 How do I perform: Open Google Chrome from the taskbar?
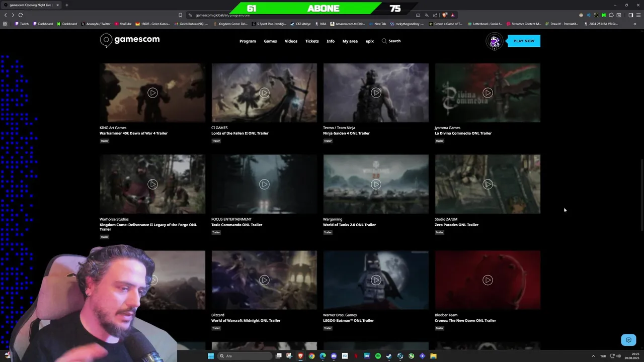[x=311, y=356]
